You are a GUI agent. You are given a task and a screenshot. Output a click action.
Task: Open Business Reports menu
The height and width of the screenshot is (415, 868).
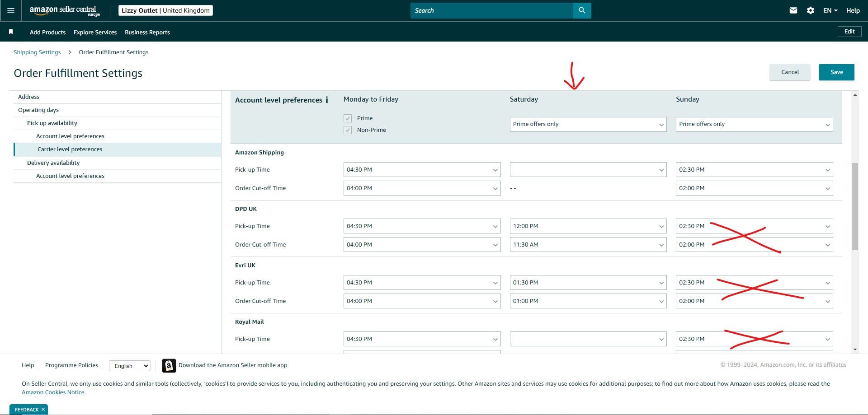tap(147, 32)
